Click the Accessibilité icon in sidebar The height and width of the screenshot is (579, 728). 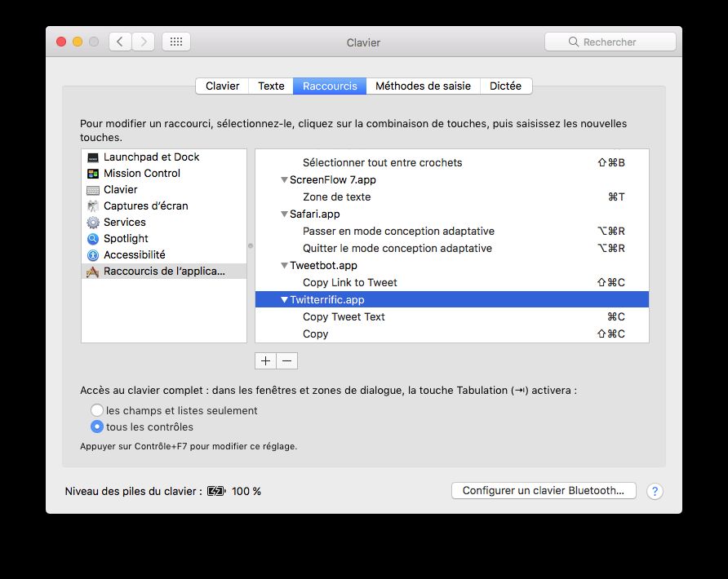click(93, 255)
